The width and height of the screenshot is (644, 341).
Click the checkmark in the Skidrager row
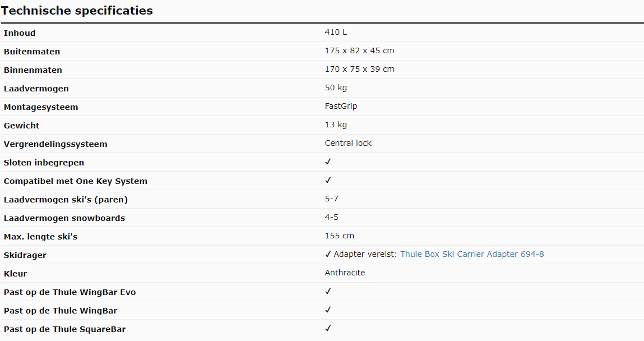(328, 254)
